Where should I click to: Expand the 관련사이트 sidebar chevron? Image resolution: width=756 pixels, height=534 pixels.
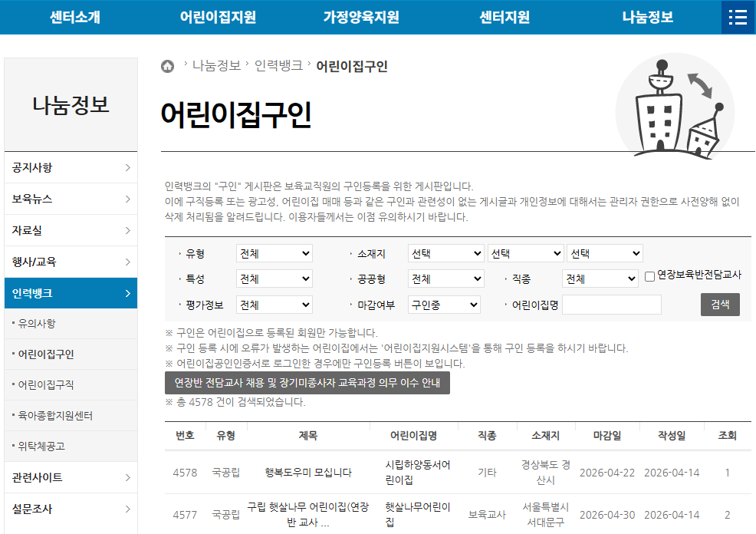tap(129, 477)
